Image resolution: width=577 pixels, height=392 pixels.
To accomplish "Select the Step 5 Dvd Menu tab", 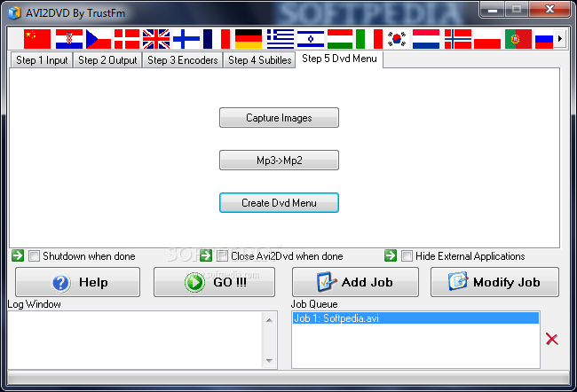I will coord(339,59).
